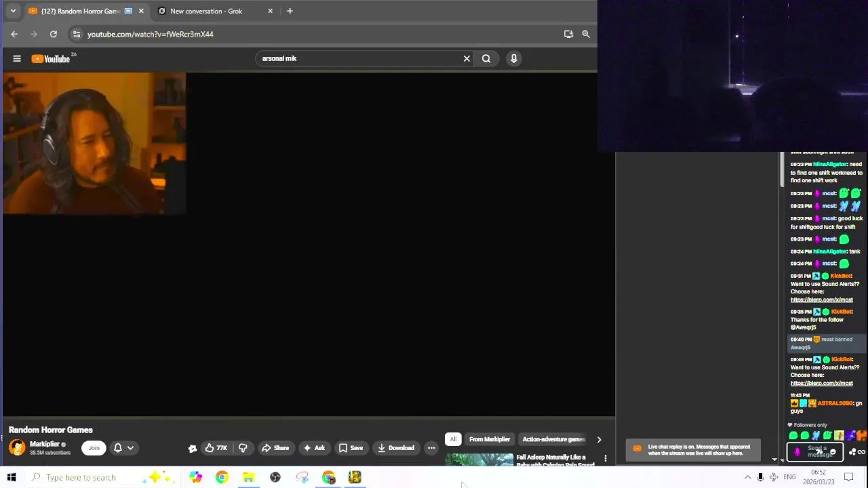The image size is (868, 488).
Task: Share the video
Action: (275, 447)
